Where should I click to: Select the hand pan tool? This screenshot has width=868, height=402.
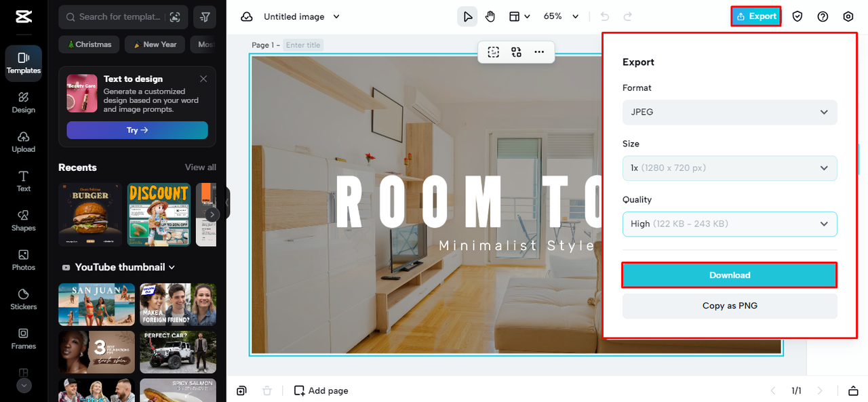[x=490, y=16]
